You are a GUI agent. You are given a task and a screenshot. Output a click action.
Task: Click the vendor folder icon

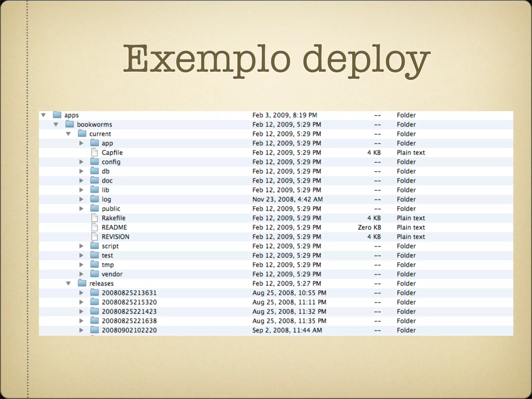(95, 274)
